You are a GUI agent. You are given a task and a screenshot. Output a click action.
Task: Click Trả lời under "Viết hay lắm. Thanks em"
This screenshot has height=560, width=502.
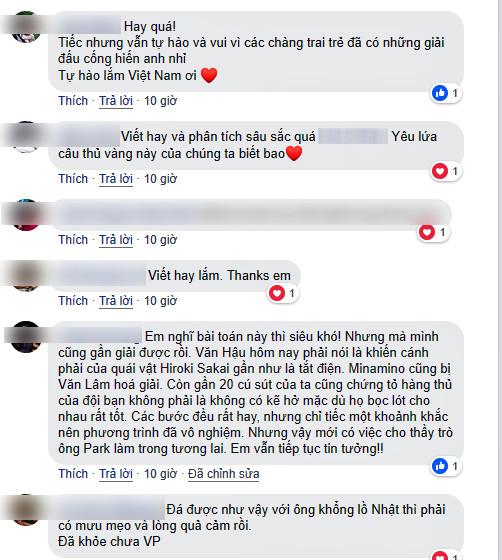pyautogui.click(x=116, y=301)
